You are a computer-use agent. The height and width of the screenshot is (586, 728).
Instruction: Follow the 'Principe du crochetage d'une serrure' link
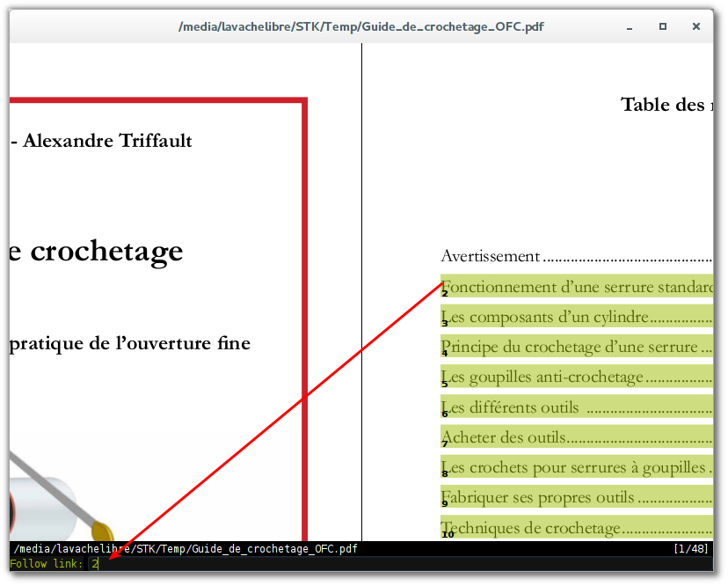pos(577,346)
